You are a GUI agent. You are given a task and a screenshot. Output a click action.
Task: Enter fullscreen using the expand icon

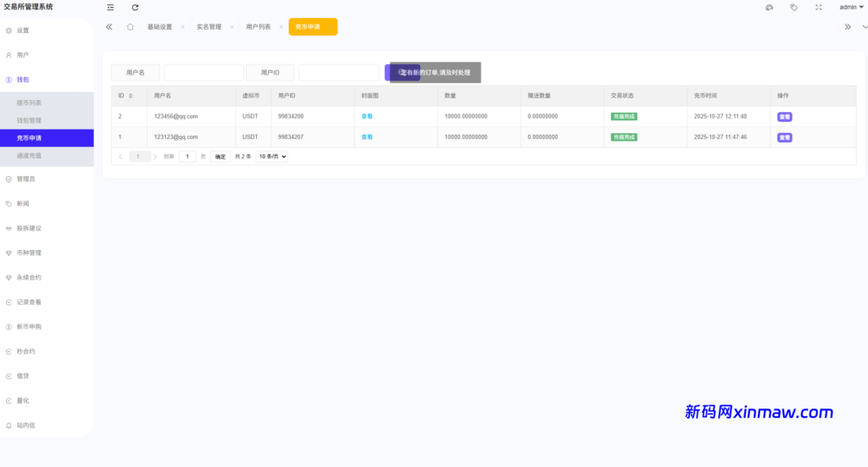click(x=818, y=8)
